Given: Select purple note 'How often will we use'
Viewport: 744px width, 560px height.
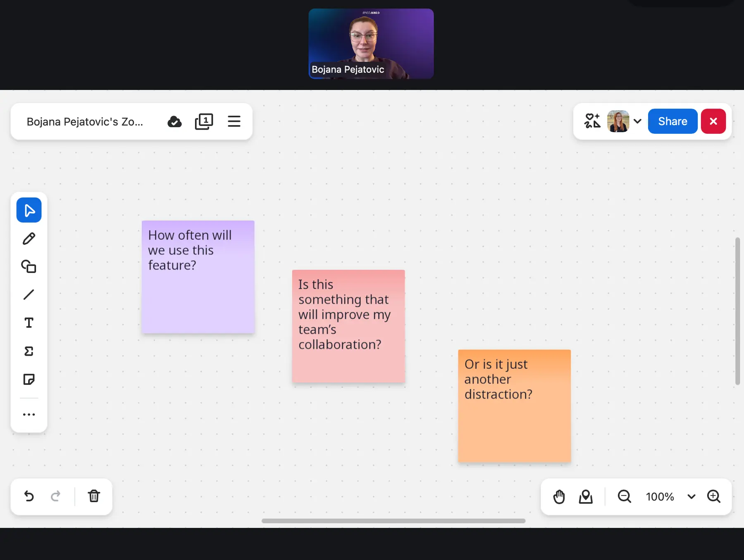Looking at the screenshot, I should (198, 277).
